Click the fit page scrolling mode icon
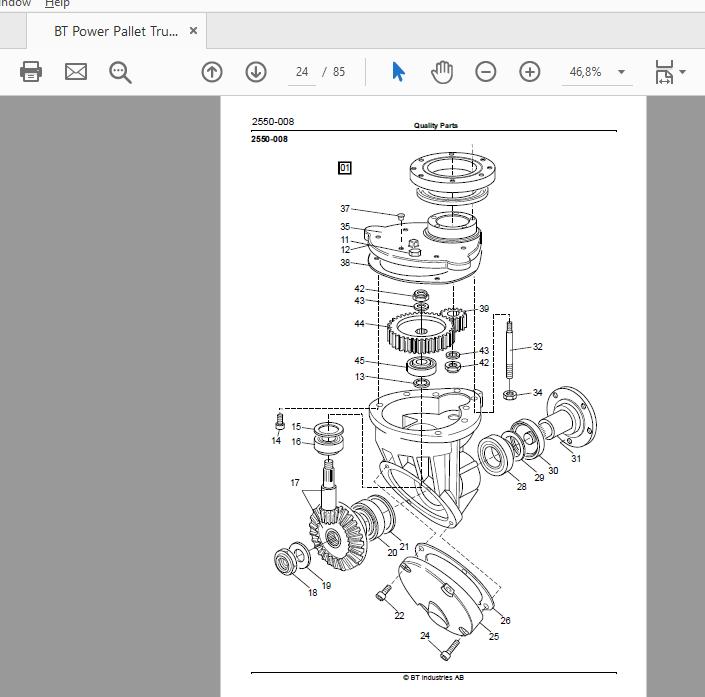 (x=664, y=72)
